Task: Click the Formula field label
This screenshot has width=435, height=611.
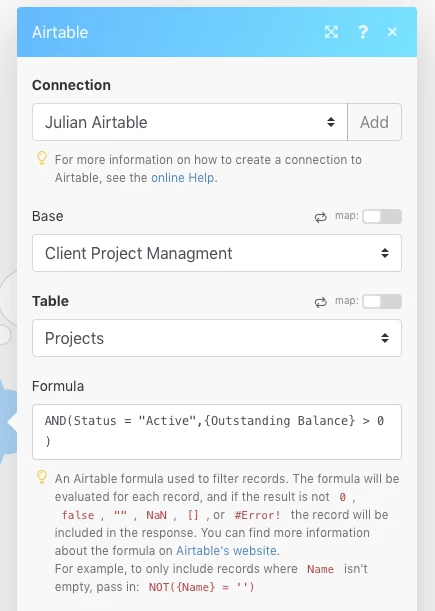Action: click(58, 386)
